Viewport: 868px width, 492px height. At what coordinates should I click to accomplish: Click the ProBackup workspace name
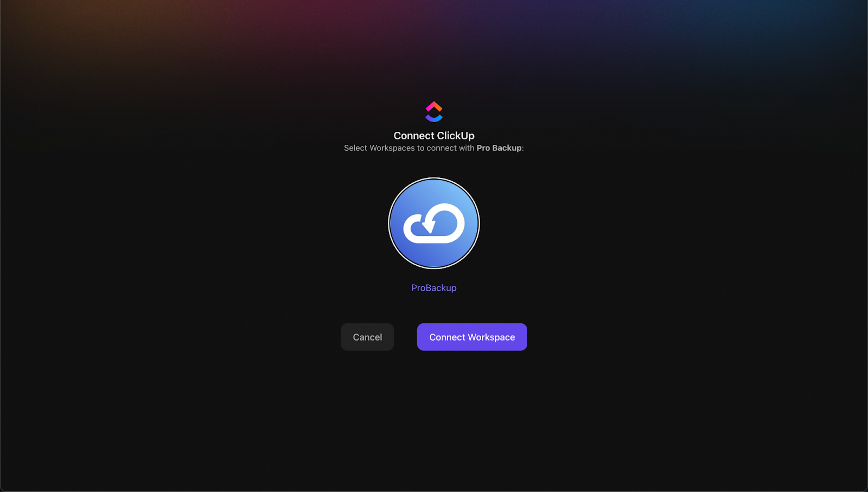coord(434,287)
